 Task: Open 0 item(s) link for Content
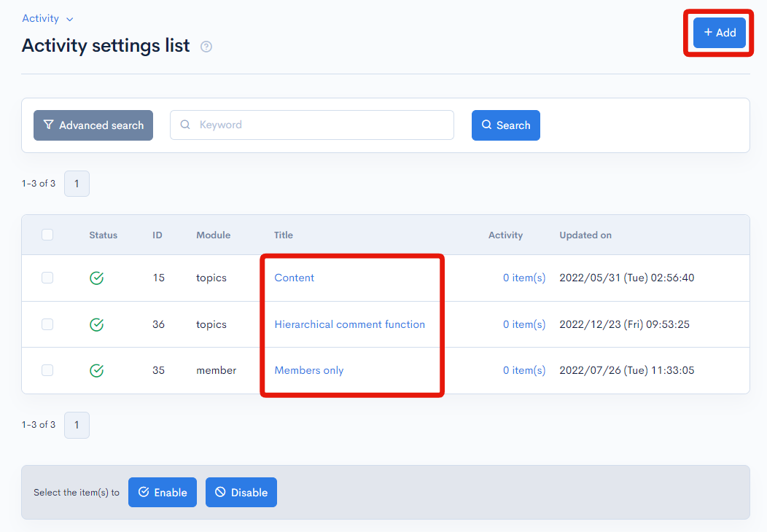[x=524, y=278]
